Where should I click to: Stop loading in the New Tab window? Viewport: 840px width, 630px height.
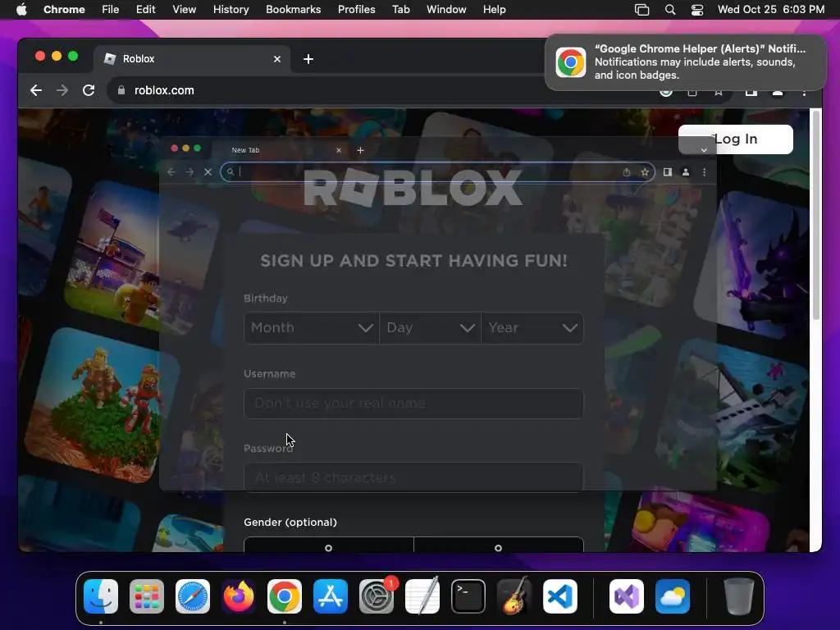[208, 172]
